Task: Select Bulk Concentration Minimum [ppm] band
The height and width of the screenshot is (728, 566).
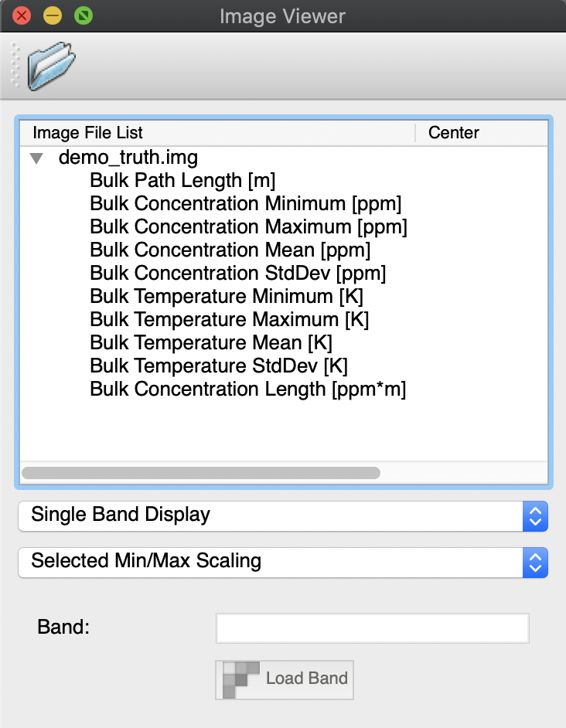Action: [x=245, y=204]
